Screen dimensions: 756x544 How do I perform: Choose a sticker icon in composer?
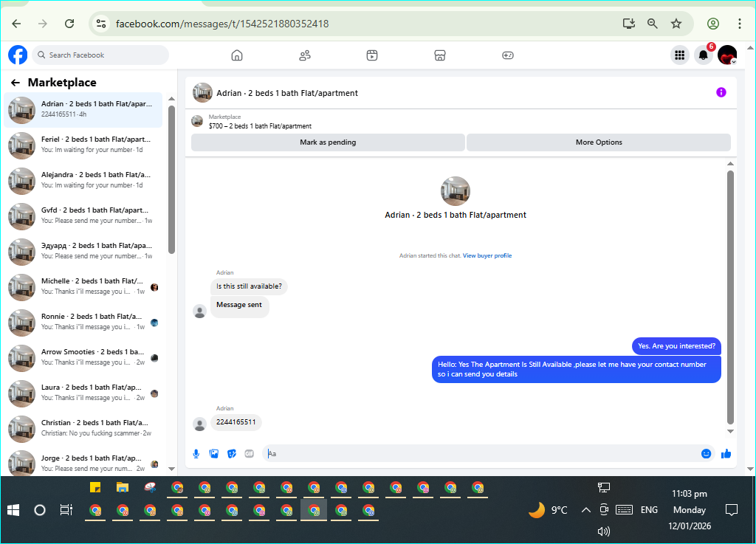pyautogui.click(x=231, y=453)
